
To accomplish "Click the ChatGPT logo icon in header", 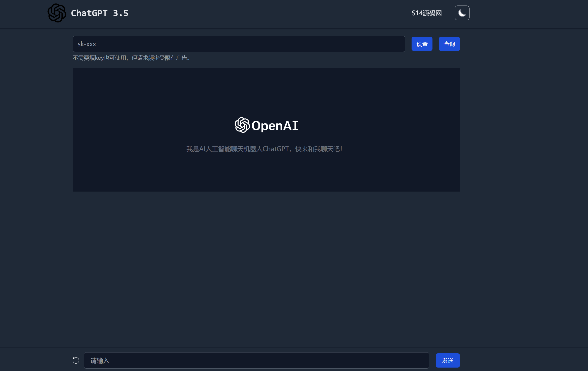I will (x=57, y=13).
